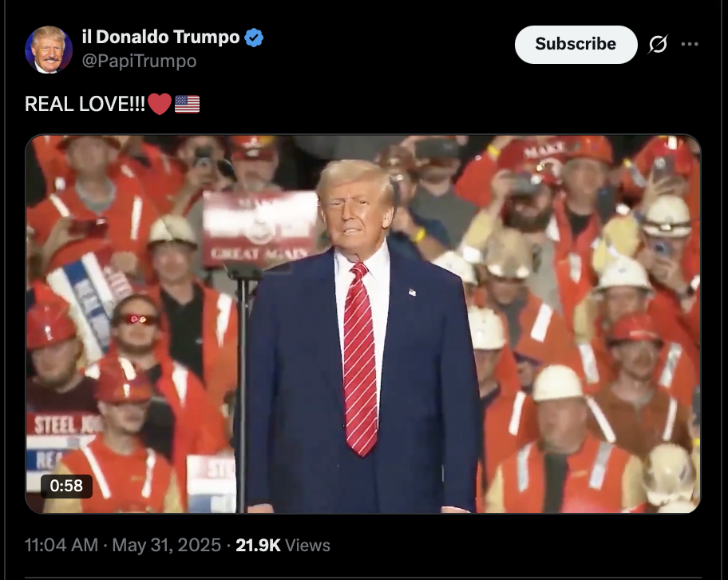Open the three-dot more options menu

coord(690,44)
